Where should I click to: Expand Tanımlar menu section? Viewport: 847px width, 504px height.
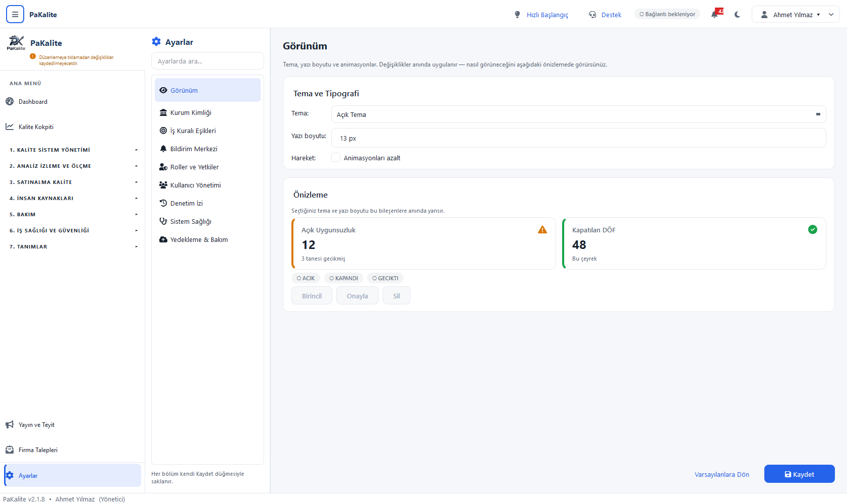tap(73, 246)
